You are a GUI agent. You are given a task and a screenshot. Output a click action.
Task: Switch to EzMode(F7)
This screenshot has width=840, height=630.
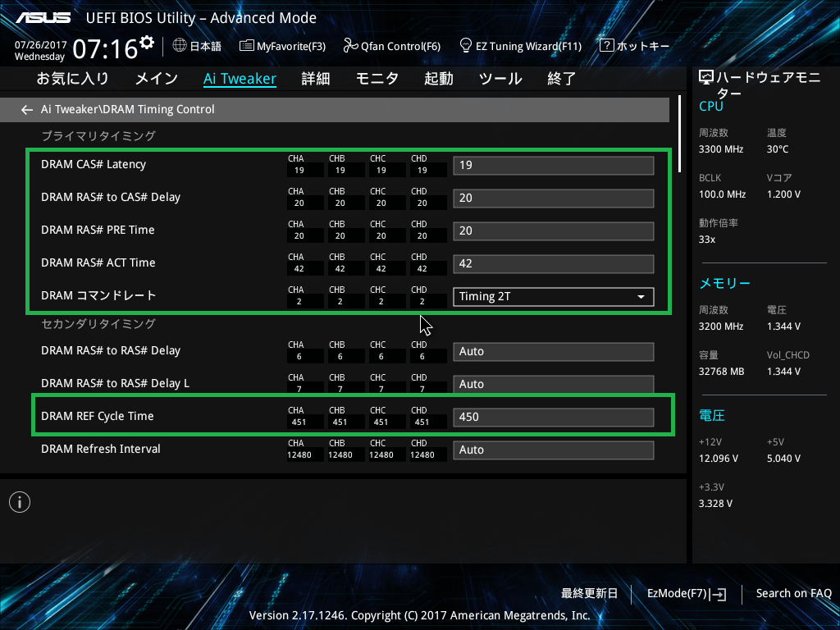(x=687, y=594)
